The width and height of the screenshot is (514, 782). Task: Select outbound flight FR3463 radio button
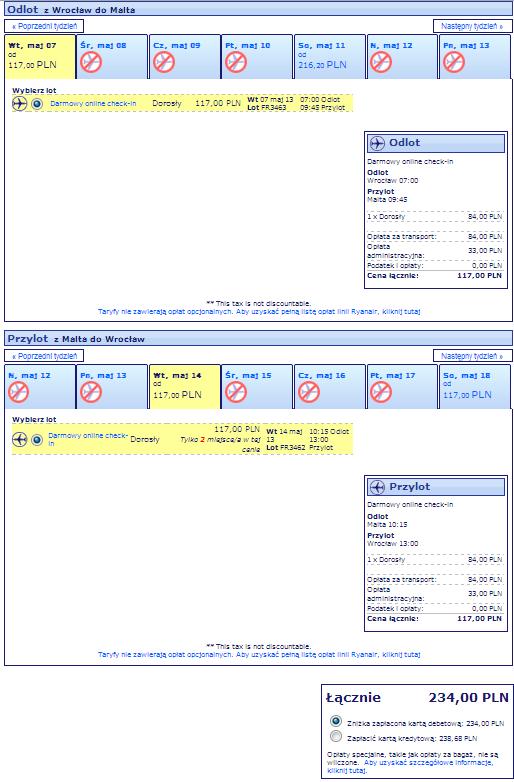[x=37, y=104]
